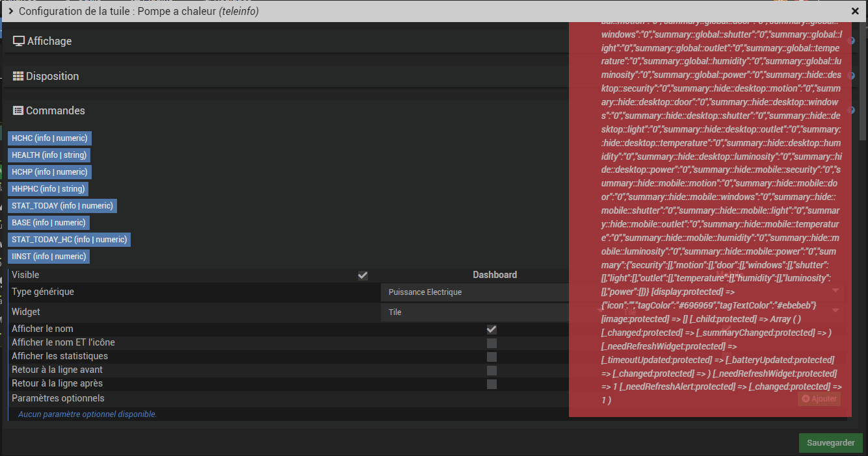This screenshot has height=456, width=868.
Task: Click the Type générique label
Action: tap(43, 292)
